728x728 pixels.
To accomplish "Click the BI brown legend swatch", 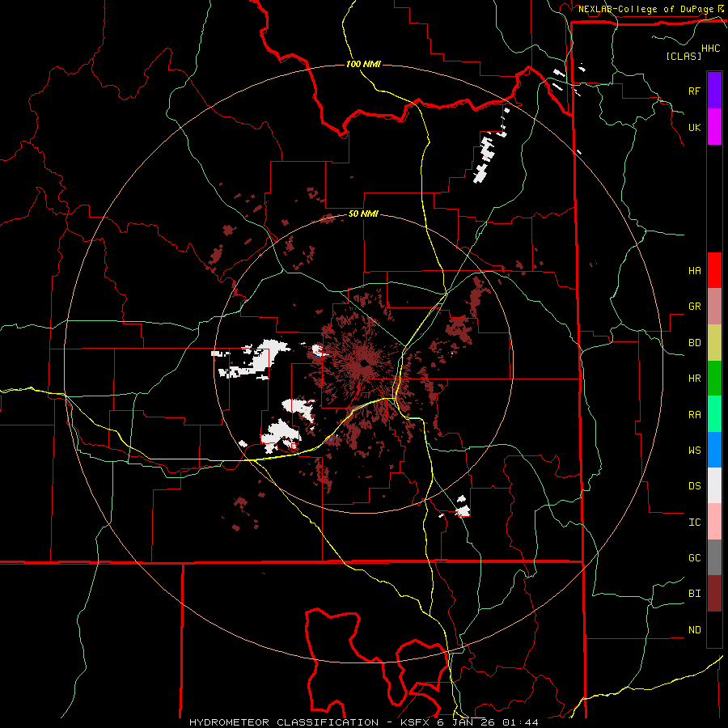I will tap(714, 594).
